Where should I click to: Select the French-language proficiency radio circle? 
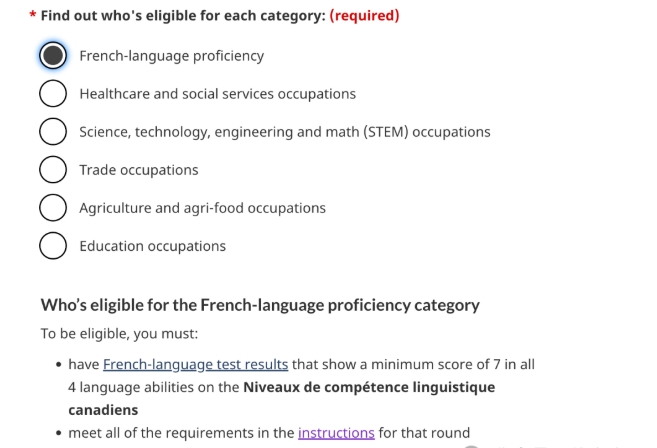pyautogui.click(x=53, y=55)
